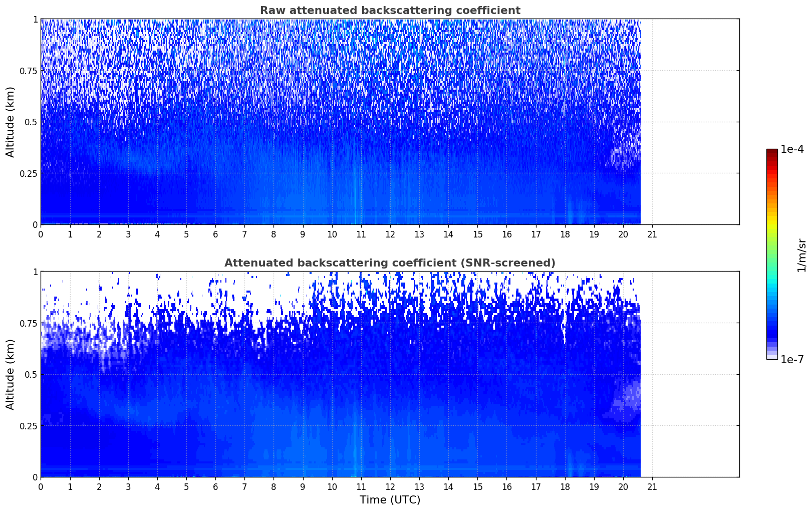Click the '0.25' altitude tick on the top plot
Screen dimensions: 812x511
tap(29, 173)
